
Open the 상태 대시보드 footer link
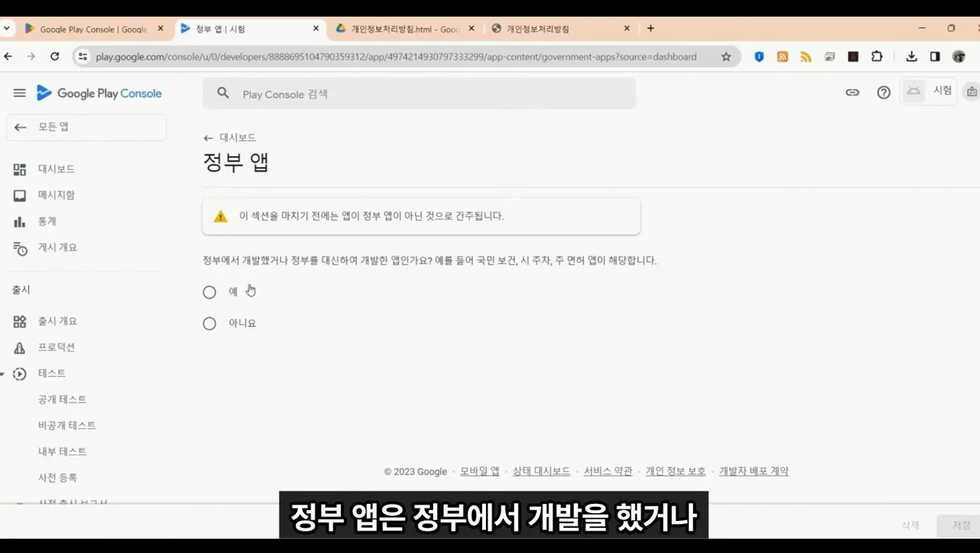pyautogui.click(x=541, y=471)
